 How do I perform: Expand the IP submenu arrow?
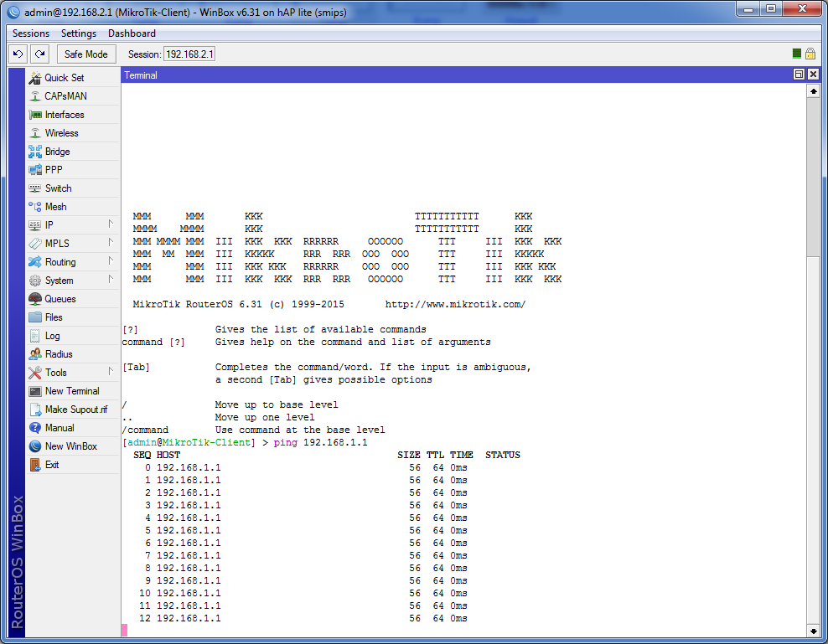click(x=111, y=224)
